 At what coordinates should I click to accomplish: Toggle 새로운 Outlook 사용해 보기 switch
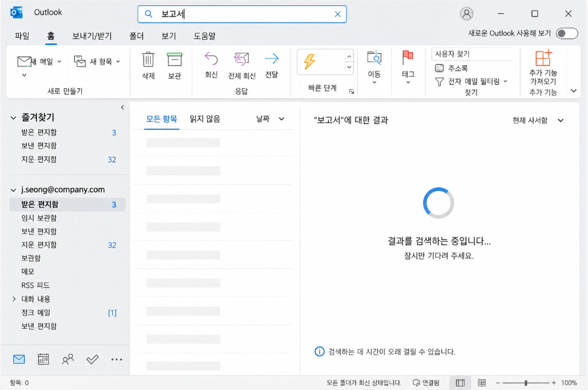567,33
